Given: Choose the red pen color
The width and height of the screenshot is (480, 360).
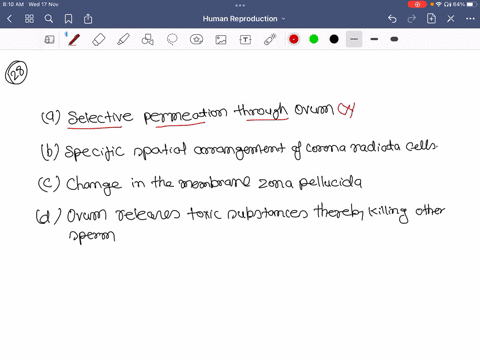Looking at the screenshot, I should coord(294,39).
